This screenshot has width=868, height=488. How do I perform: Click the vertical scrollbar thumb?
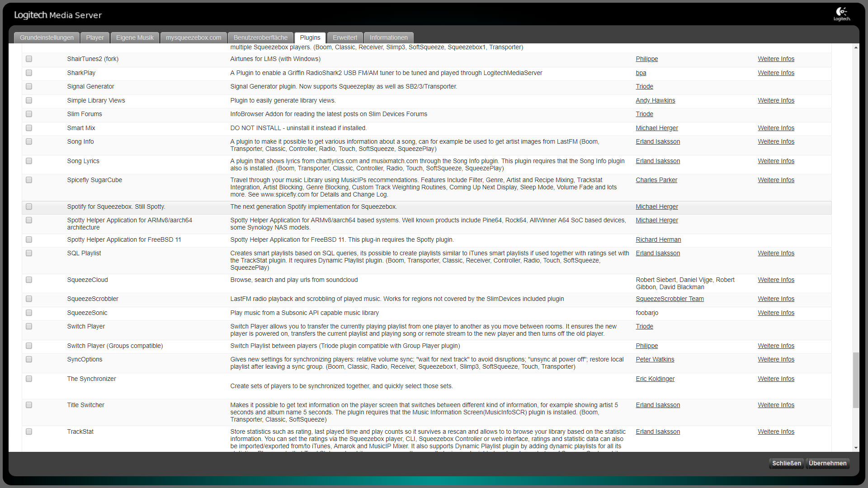856,380
